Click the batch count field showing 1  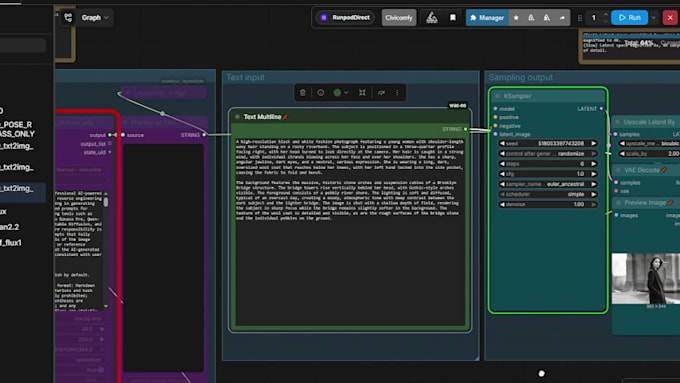click(x=594, y=18)
